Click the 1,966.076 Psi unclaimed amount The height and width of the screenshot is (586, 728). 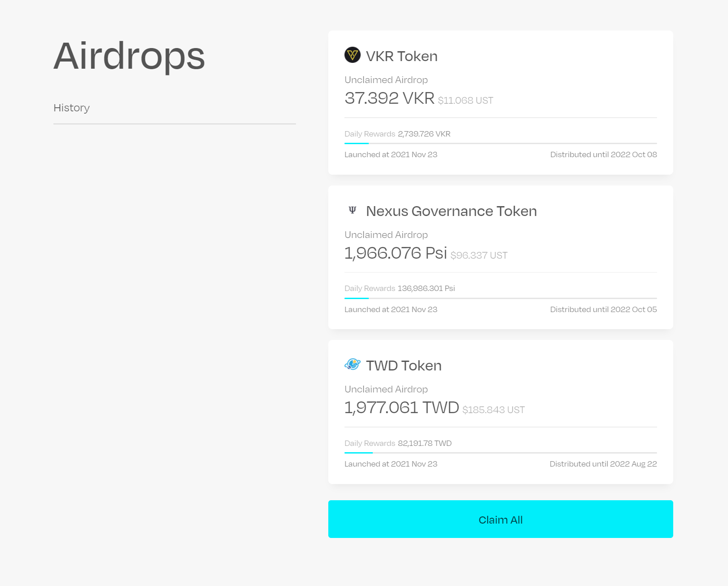point(396,253)
